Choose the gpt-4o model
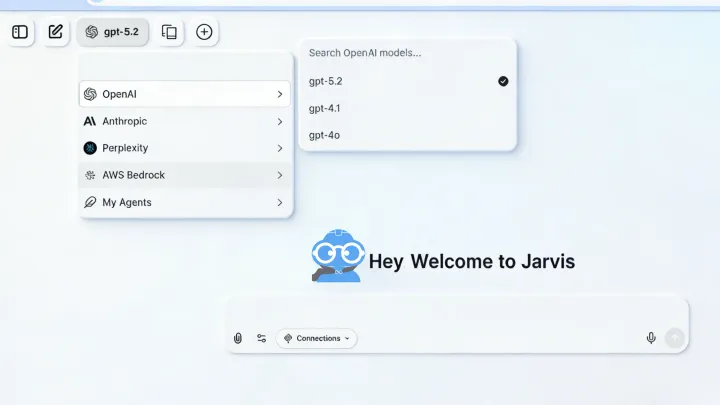 point(408,135)
